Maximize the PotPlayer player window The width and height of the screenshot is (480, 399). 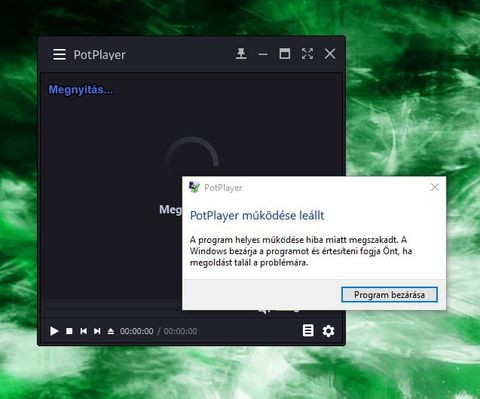pos(285,54)
